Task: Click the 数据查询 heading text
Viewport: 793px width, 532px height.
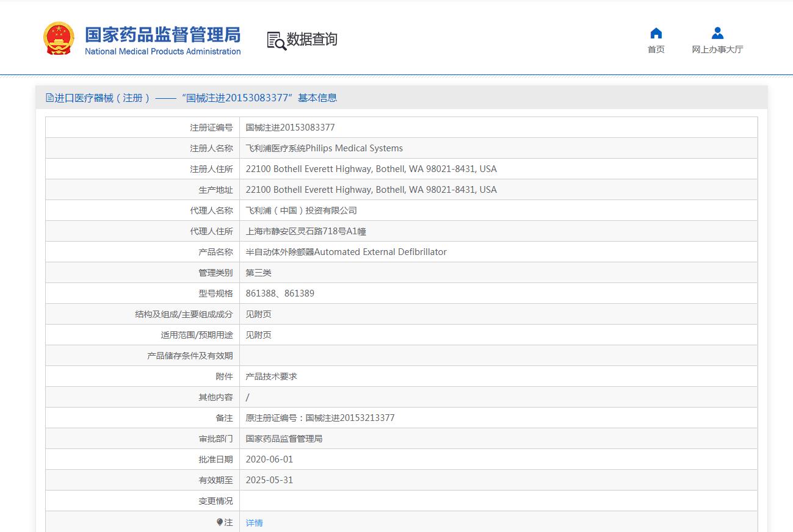Action: click(312, 39)
